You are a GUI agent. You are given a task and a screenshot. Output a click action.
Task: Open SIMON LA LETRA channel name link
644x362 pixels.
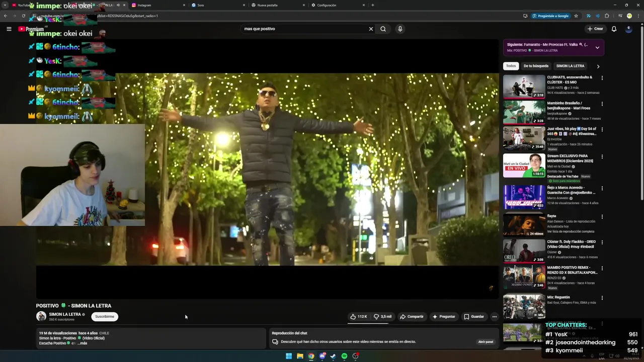[65, 314]
